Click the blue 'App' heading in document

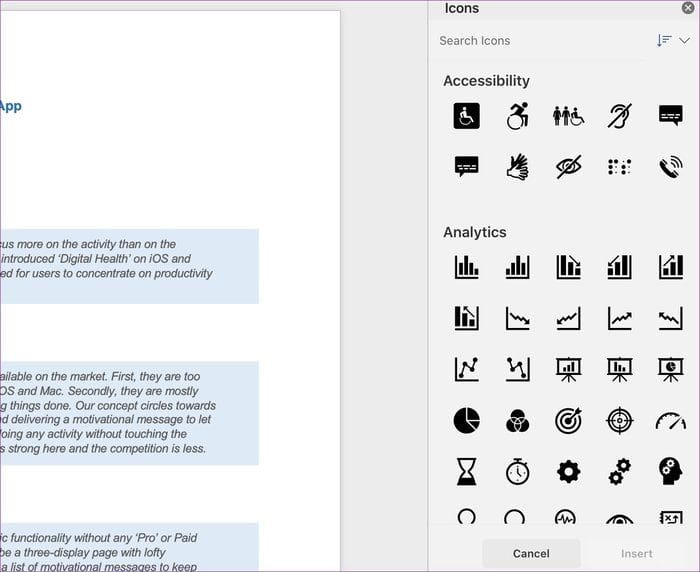pos(10,106)
